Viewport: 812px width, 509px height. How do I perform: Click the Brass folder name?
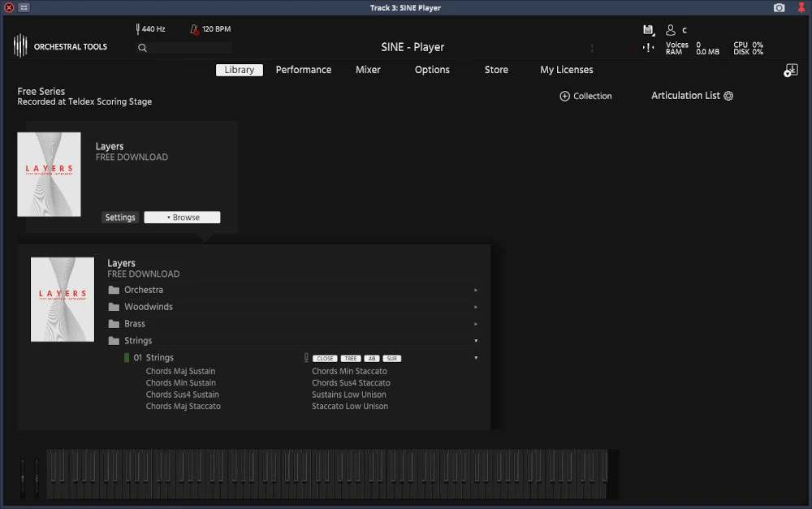point(135,324)
